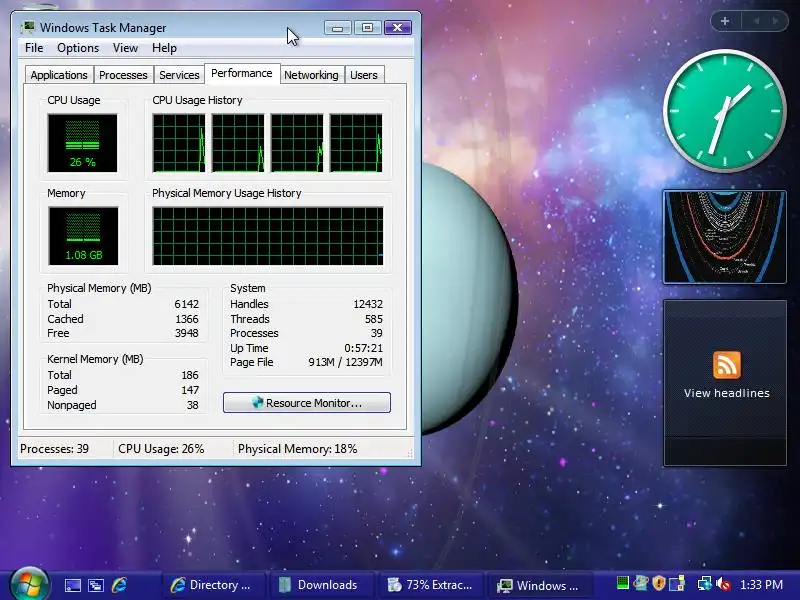Click the Cached value 1366

point(186,319)
